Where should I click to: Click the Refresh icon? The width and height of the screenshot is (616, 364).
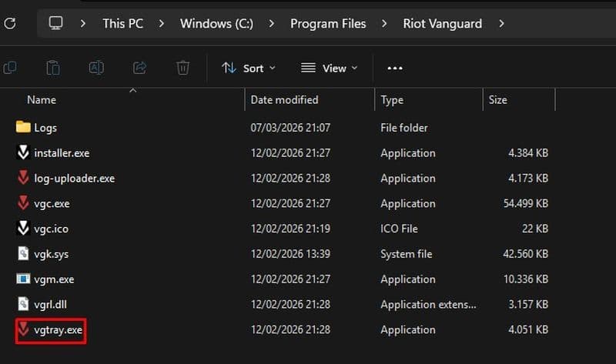10,24
